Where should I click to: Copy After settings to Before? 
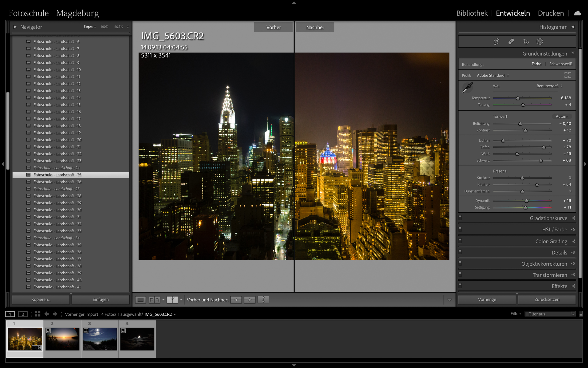click(250, 300)
